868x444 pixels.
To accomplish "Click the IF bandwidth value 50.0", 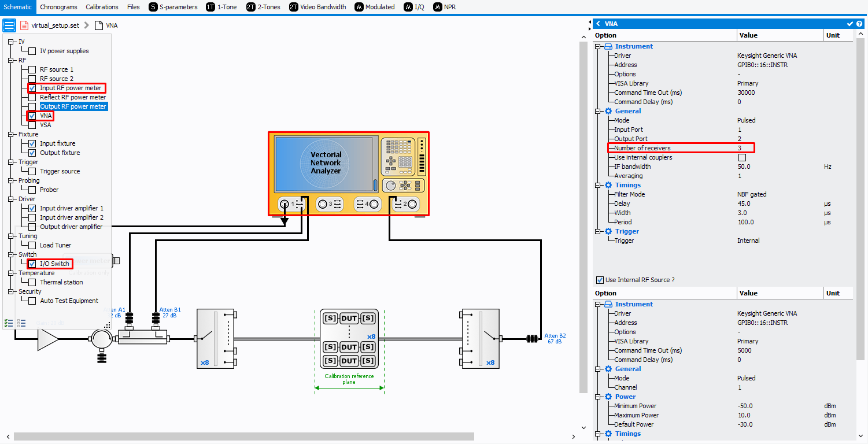I will 744,166.
